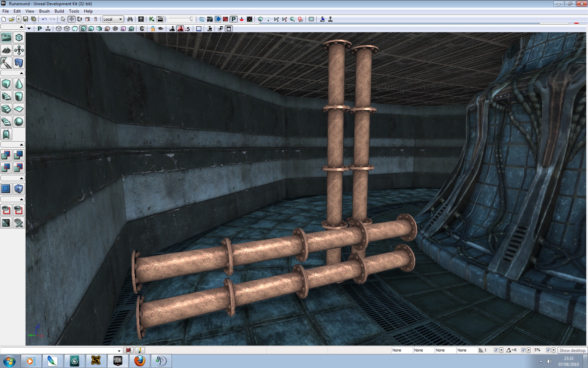Click the Cube brush builder icon
Viewport: 588px width, 368px height.
tap(6, 84)
